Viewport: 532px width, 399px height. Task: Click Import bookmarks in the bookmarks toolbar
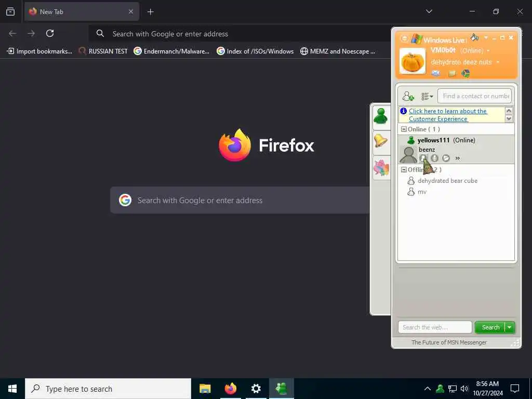coord(39,51)
